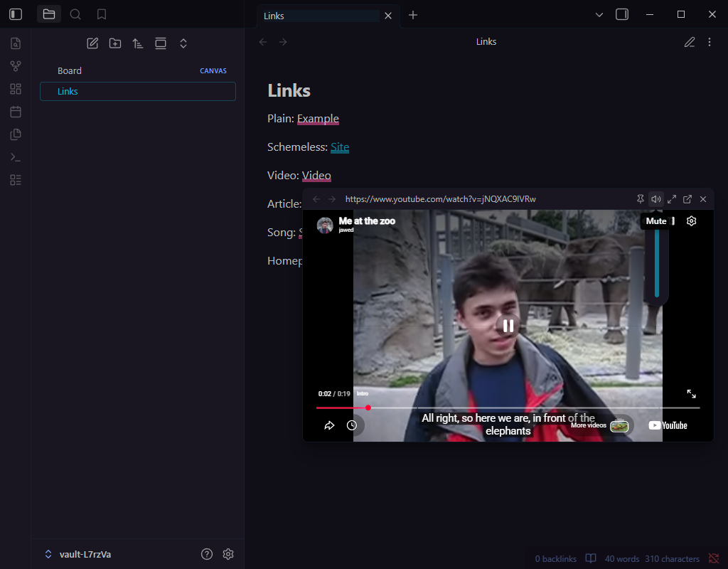This screenshot has height=569, width=728.
Task: Open the bookmarks tab in sidebar
Action: click(x=101, y=14)
